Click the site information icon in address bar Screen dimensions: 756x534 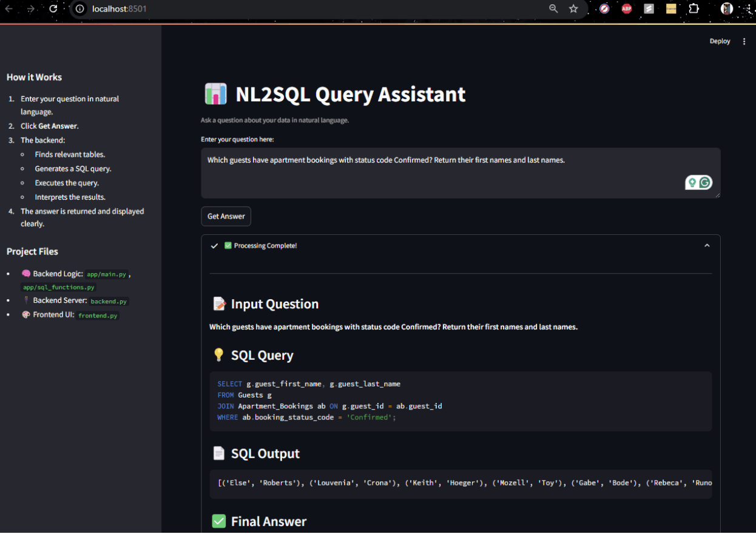[80, 8]
